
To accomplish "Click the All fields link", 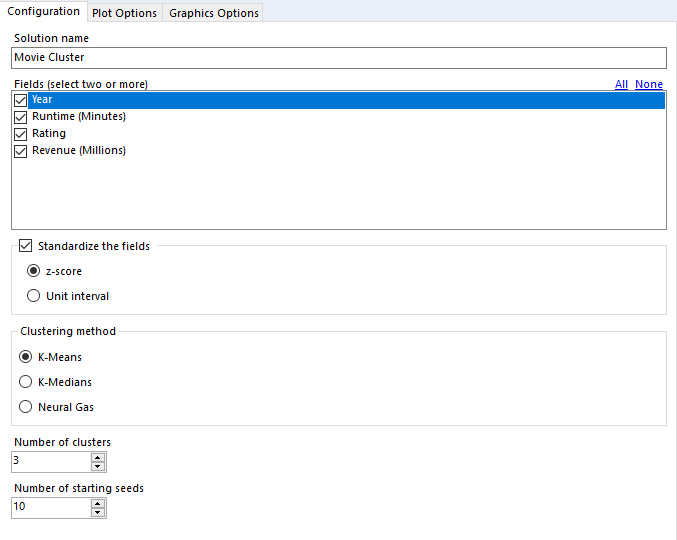I will point(621,84).
